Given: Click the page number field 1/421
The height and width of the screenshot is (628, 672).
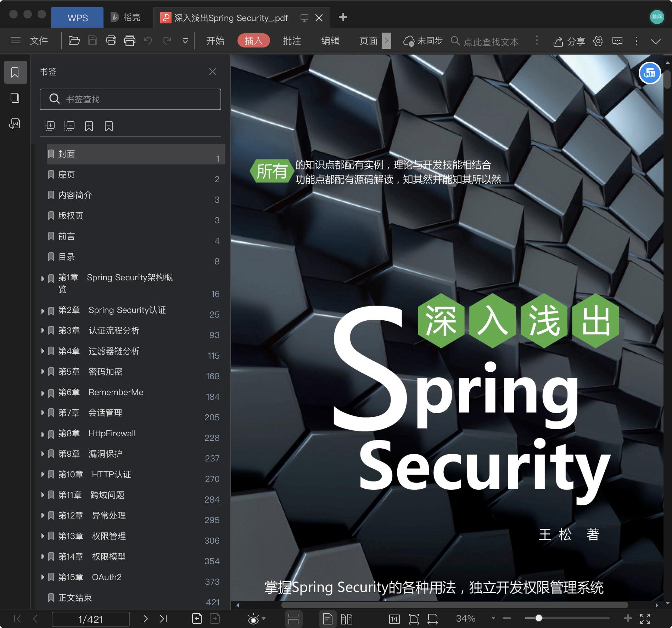Looking at the screenshot, I should pyautogui.click(x=91, y=619).
